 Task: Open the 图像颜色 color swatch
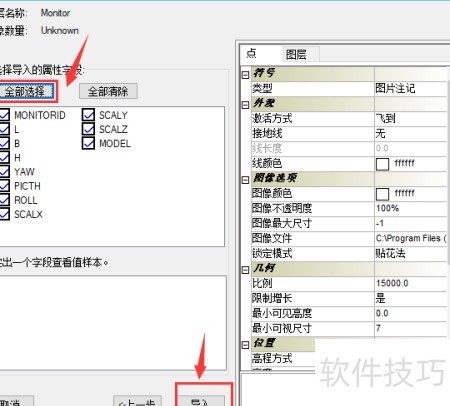[382, 193]
